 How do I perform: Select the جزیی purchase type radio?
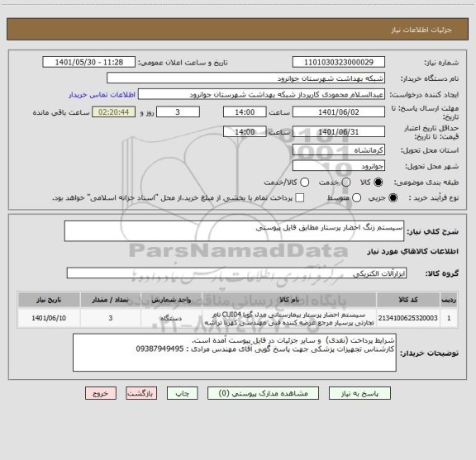click(x=393, y=198)
